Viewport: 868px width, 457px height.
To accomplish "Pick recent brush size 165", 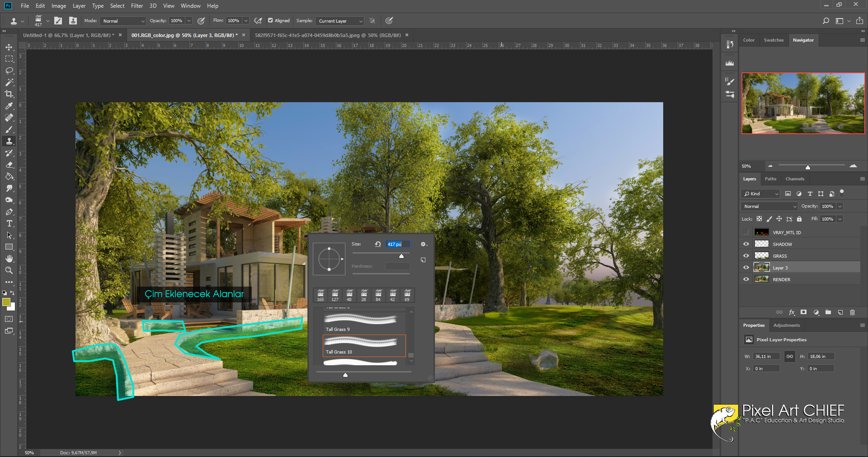I will click(x=321, y=296).
